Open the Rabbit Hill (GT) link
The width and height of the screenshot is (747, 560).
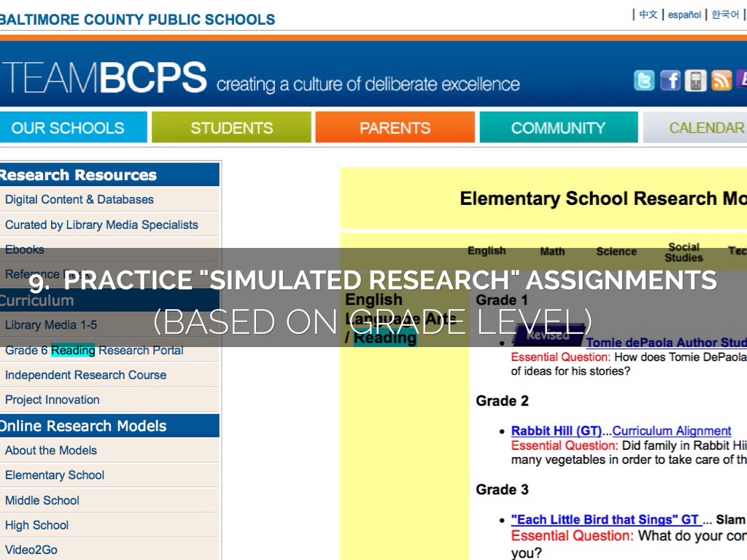coord(556,431)
